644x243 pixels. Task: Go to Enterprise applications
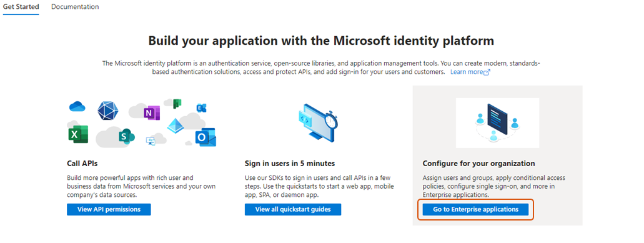(475, 209)
